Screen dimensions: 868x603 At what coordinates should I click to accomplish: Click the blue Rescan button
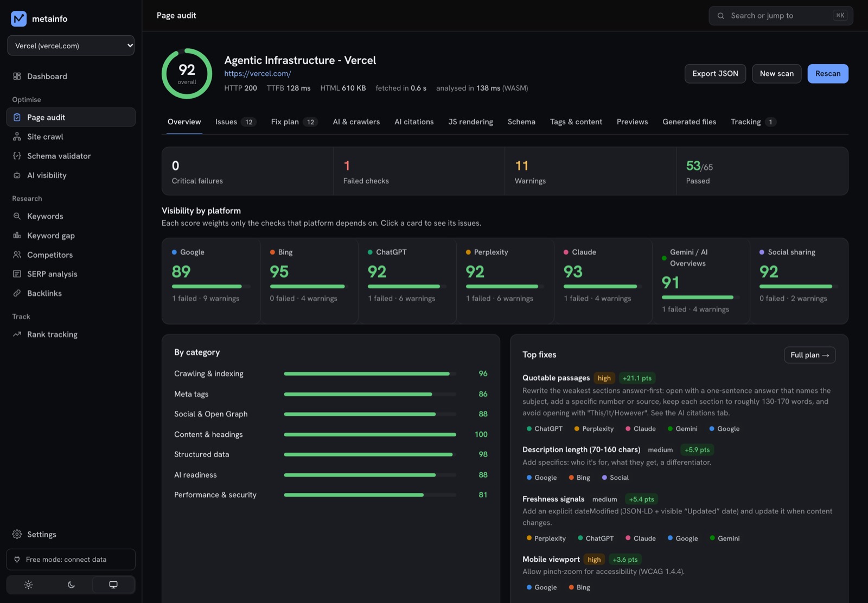click(828, 73)
